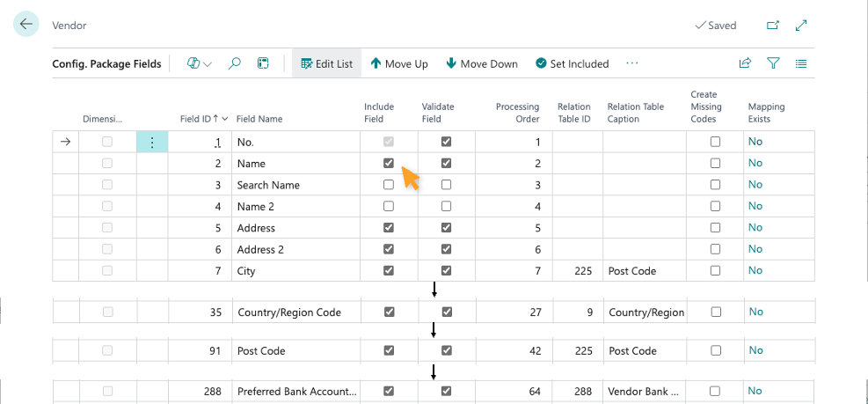The width and height of the screenshot is (868, 404).
Task: Click Include Field column header
Action: pyautogui.click(x=379, y=113)
